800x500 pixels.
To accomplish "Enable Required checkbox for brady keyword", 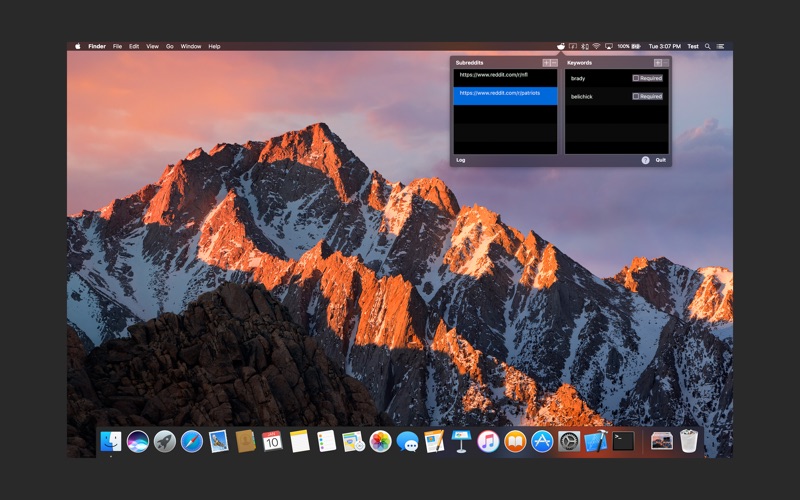I will click(x=636, y=78).
